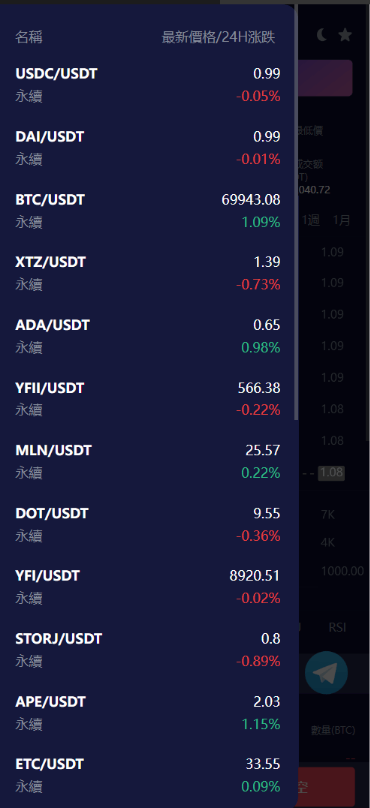The image size is (370, 808).
Task: Choose the XTZ/USDT pair
Action: (147, 273)
